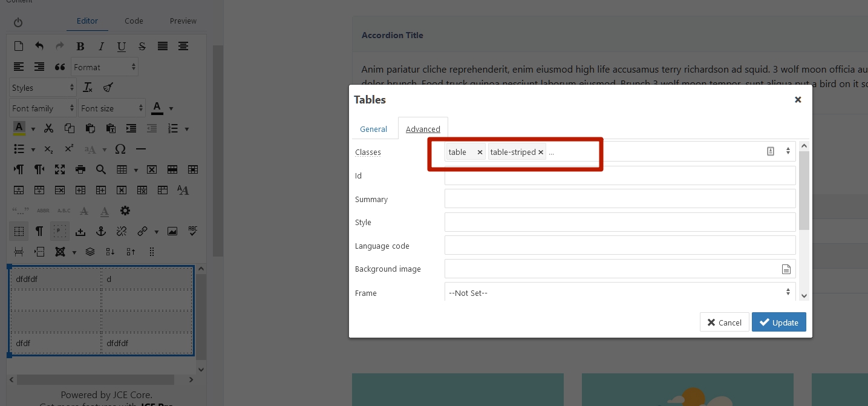
Task: Toggle underline formatting
Action: tap(122, 47)
